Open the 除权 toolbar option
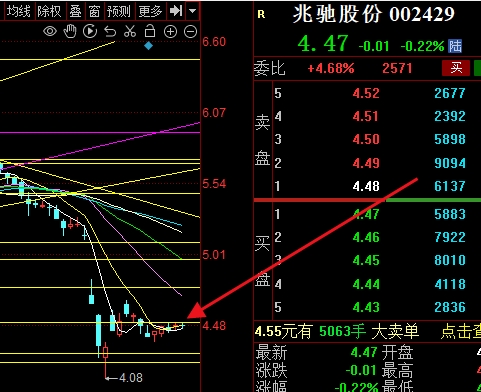 coord(49,11)
